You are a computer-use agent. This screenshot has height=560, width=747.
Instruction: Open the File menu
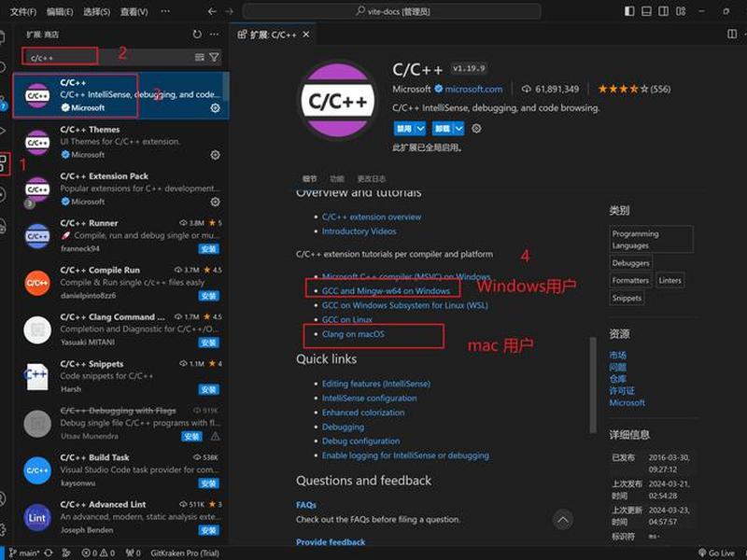(22, 11)
